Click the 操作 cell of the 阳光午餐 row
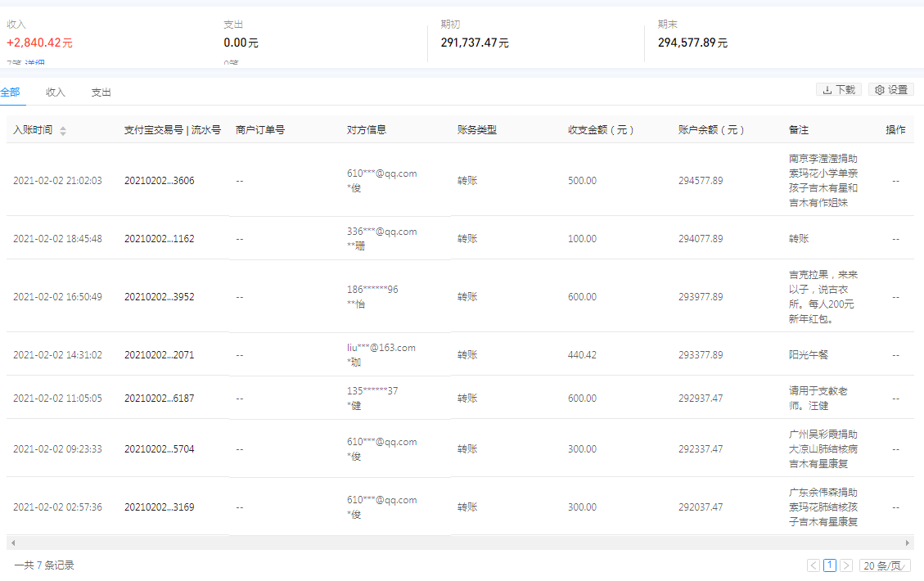The width and height of the screenshot is (924, 581). pyautogui.click(x=896, y=354)
